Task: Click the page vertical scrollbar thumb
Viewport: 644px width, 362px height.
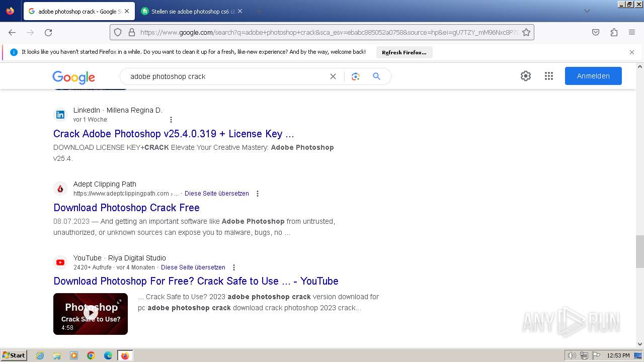Action: coord(639,251)
